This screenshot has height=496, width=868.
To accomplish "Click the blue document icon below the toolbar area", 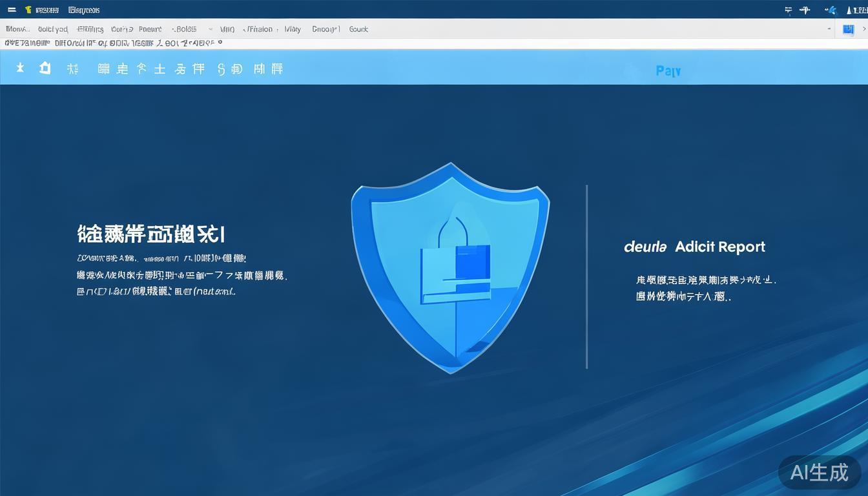I will [x=848, y=29].
